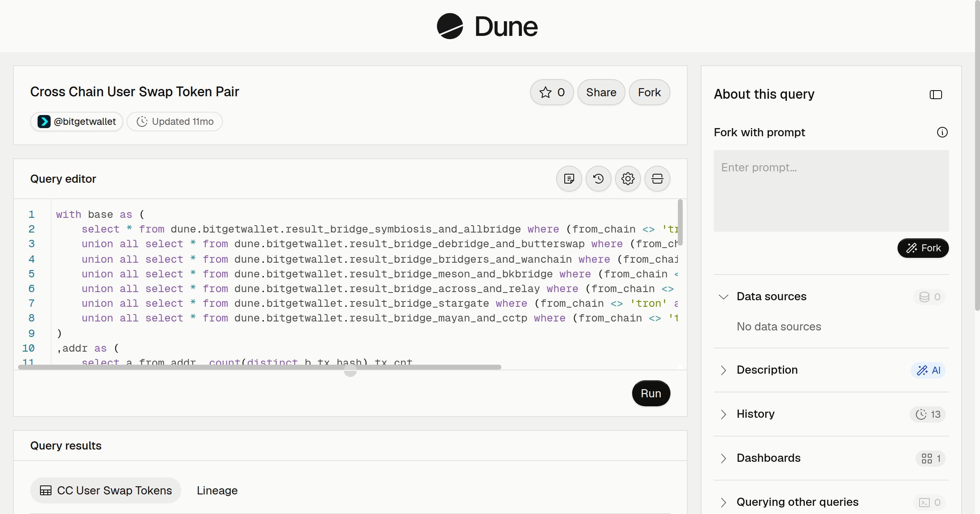Click the editor vertical scrollbar
The height and width of the screenshot is (514, 980).
click(x=680, y=222)
